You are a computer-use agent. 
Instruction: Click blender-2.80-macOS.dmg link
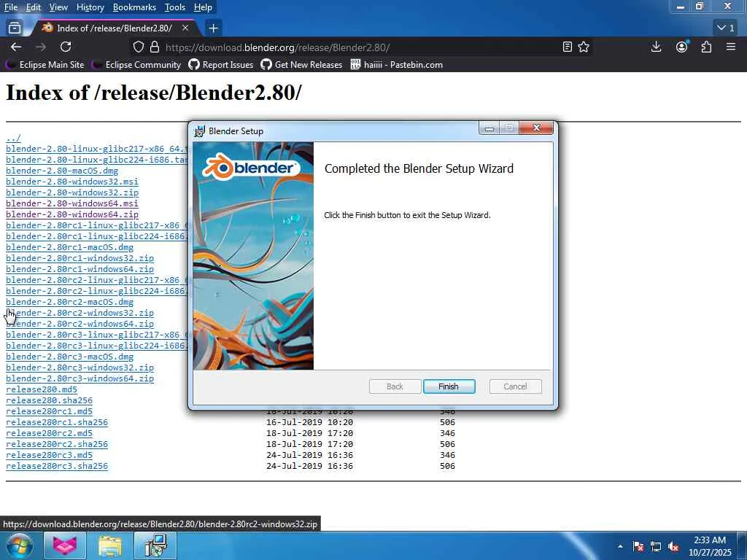pos(62,171)
